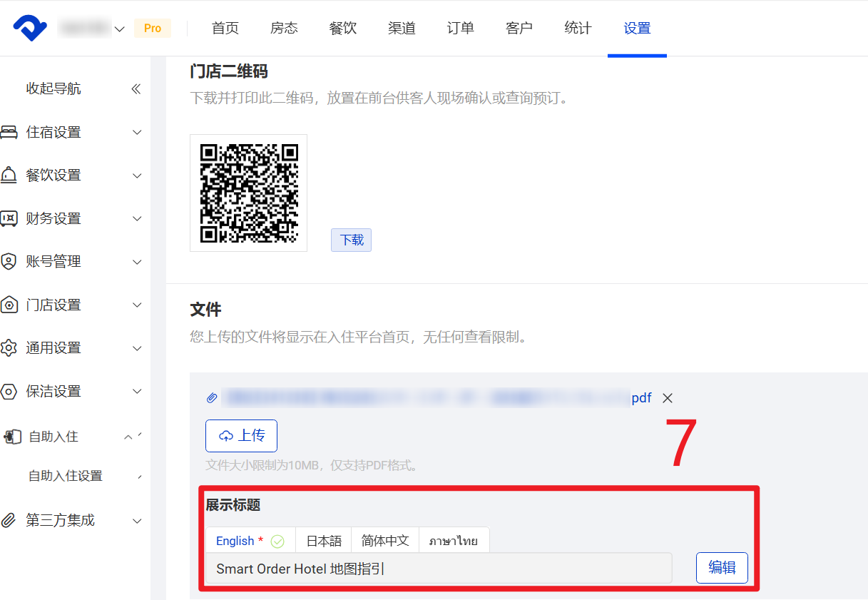Click the gear icon for 通用设置
The image size is (868, 600).
[9, 348]
